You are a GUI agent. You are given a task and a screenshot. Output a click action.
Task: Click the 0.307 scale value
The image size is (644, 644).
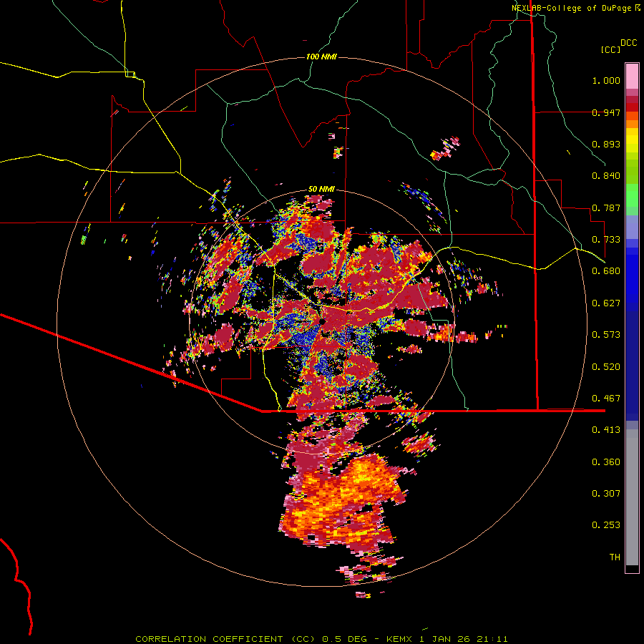click(606, 494)
